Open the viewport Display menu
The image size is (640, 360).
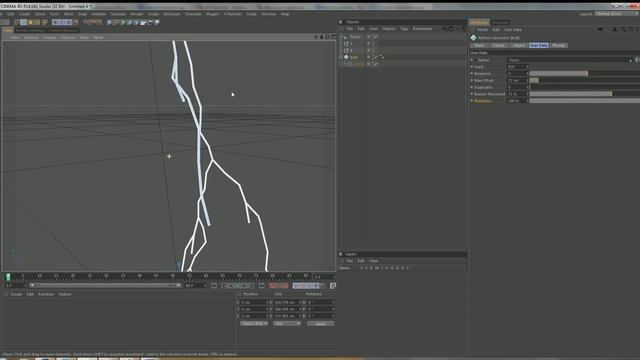point(49,38)
